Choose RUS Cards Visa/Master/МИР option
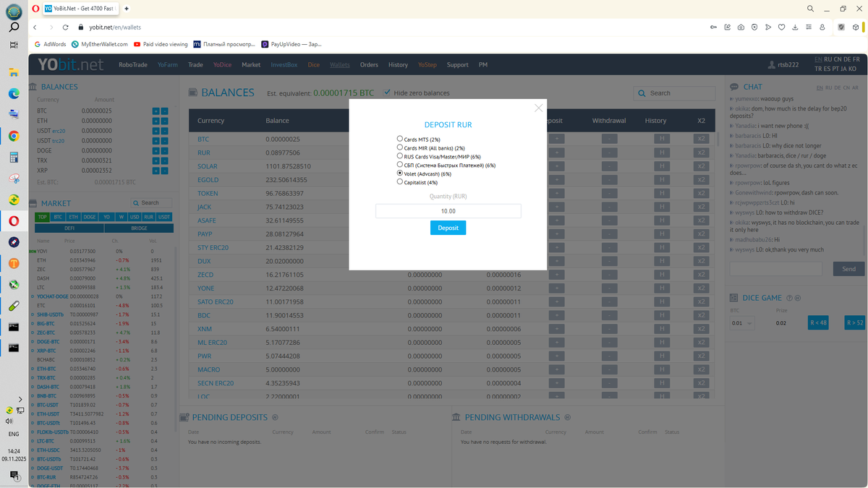 point(400,156)
